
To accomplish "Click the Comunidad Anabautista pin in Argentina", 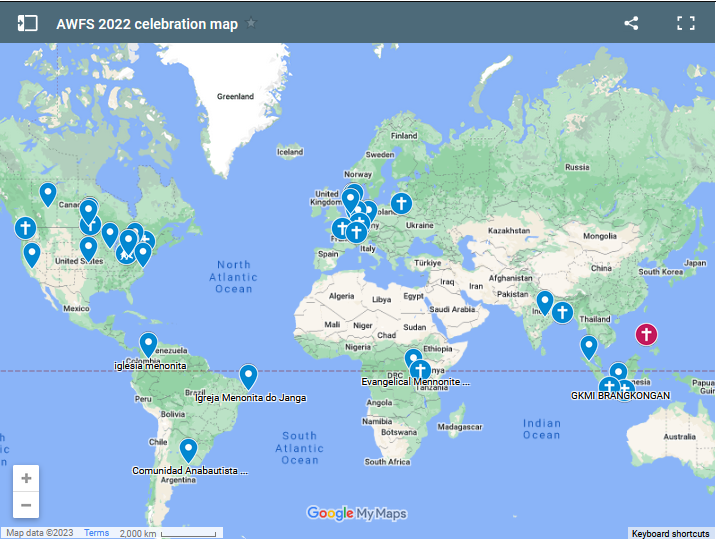I will coord(188,449).
